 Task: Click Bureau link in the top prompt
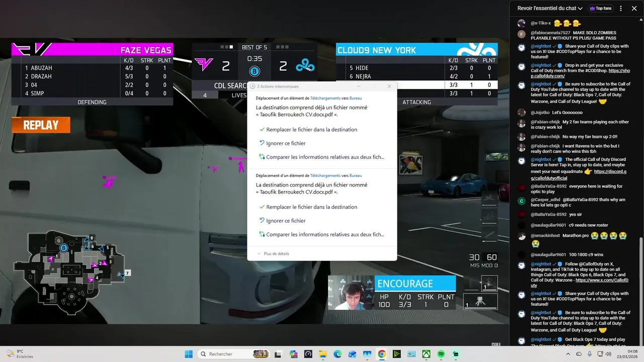point(355,98)
